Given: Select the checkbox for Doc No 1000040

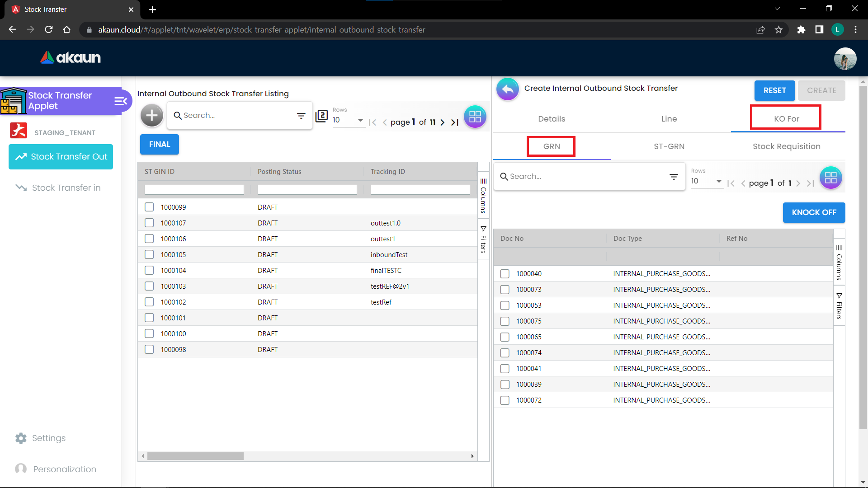Looking at the screenshot, I should (x=505, y=273).
